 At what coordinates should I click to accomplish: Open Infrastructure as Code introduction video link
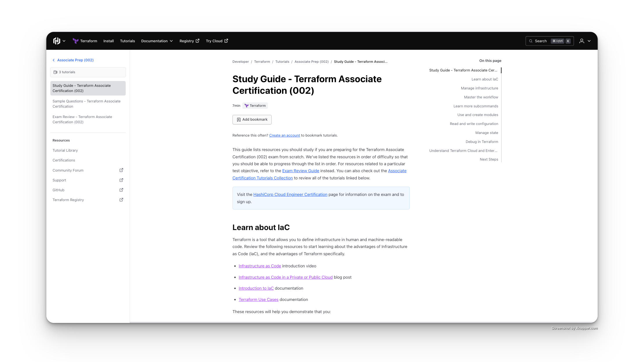(260, 266)
